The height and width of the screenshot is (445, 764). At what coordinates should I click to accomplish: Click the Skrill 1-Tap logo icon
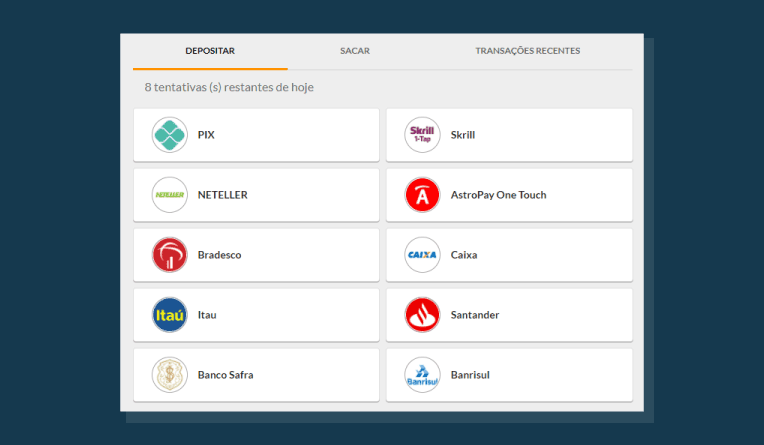[422, 135]
